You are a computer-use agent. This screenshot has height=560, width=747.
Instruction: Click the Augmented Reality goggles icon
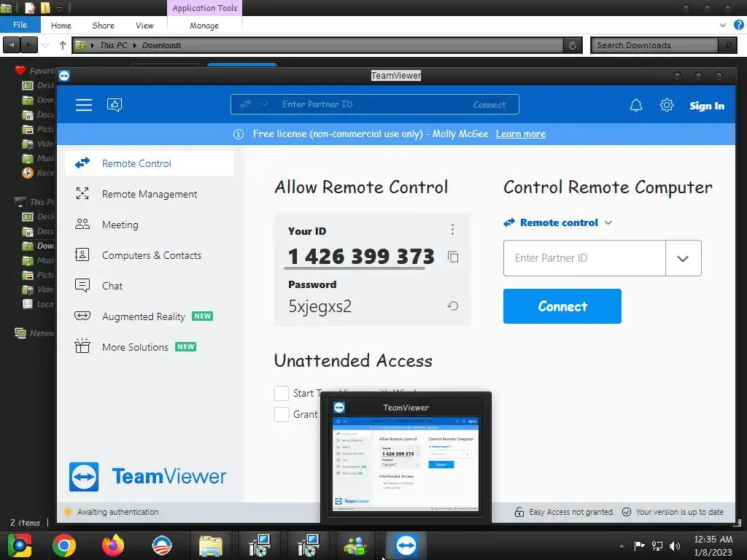click(82, 316)
